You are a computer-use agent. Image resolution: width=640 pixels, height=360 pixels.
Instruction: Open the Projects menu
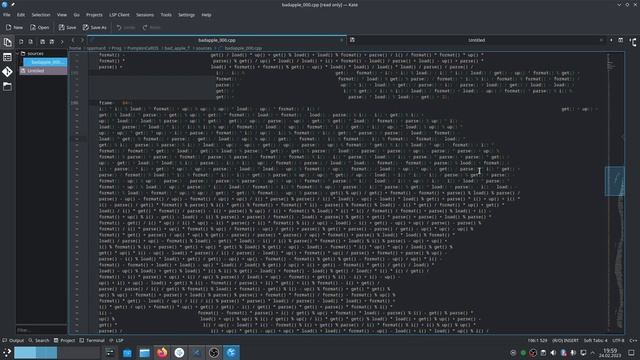point(94,15)
